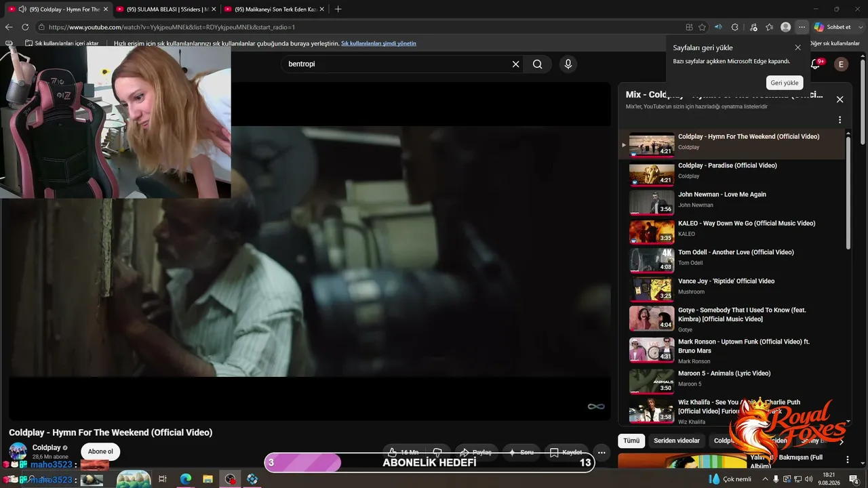
Task: Like the video with thumbs-up button
Action: [403, 452]
